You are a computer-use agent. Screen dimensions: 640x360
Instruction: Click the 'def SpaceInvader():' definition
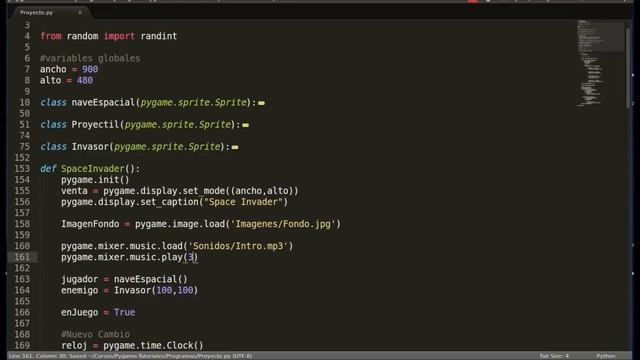click(90, 169)
